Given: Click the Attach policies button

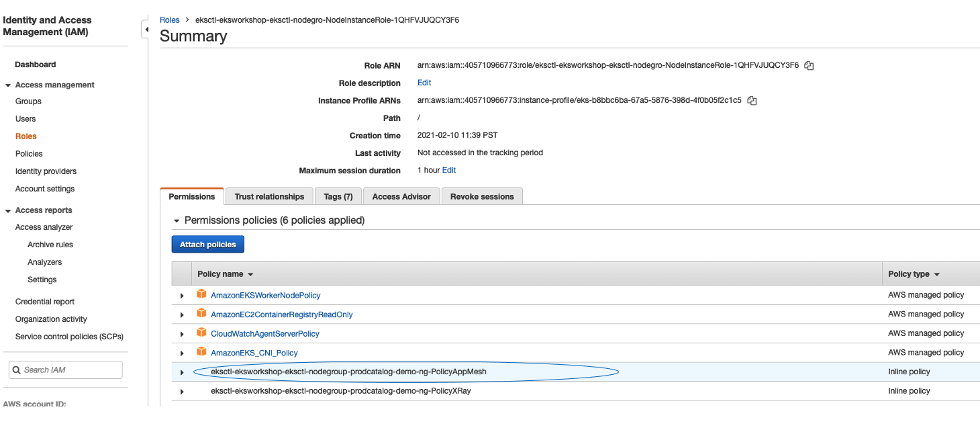Looking at the screenshot, I should click(207, 245).
